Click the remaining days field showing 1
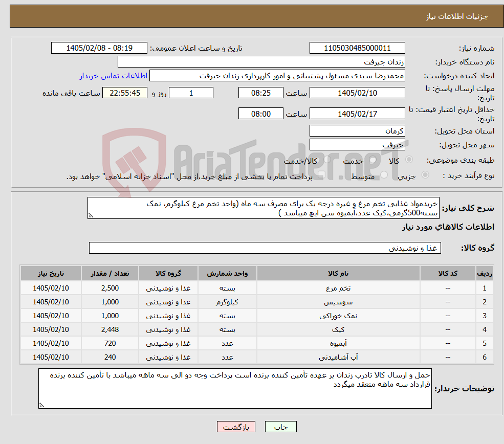504x444 pixels. pos(191,93)
